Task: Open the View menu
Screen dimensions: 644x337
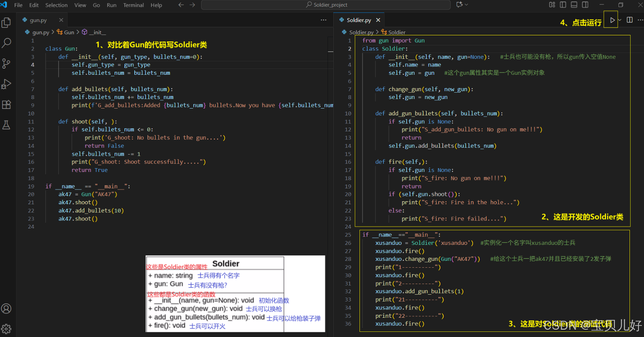Action: coord(80,5)
